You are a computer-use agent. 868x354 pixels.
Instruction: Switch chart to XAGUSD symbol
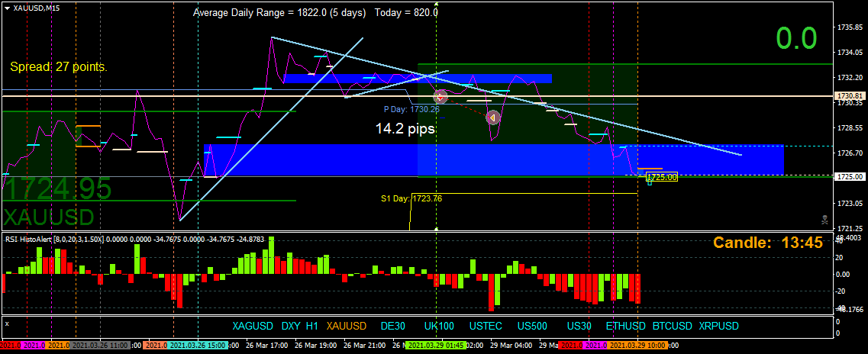tap(253, 326)
